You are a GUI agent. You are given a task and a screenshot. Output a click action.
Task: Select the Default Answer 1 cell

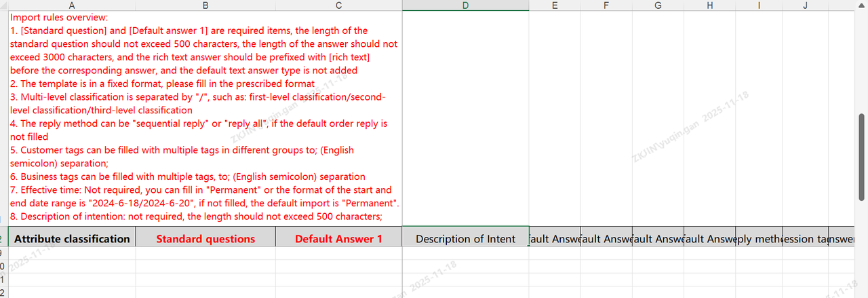pos(338,239)
